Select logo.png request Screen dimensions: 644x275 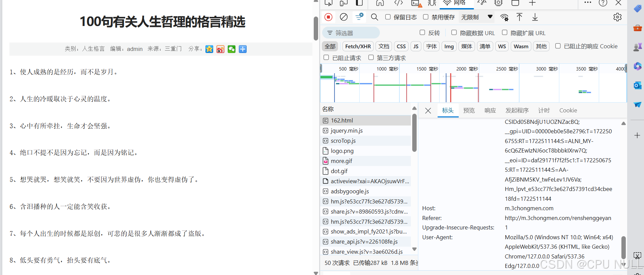365,151
